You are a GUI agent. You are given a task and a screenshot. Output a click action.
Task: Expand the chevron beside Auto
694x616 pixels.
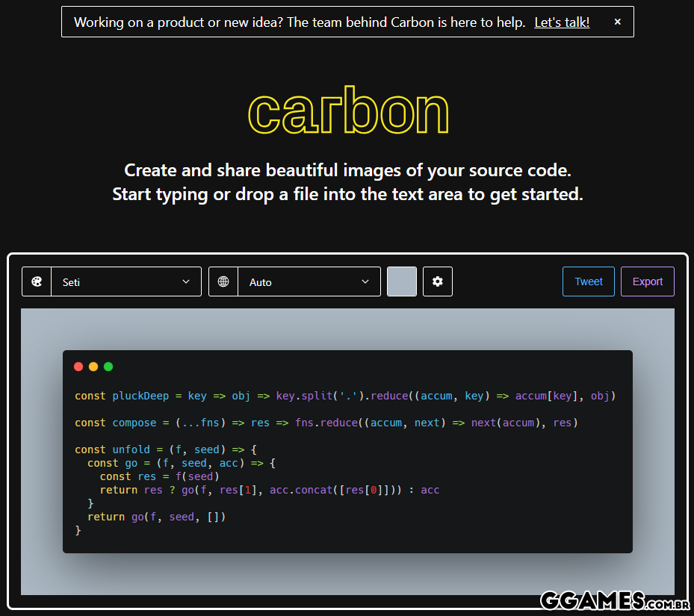coord(365,281)
